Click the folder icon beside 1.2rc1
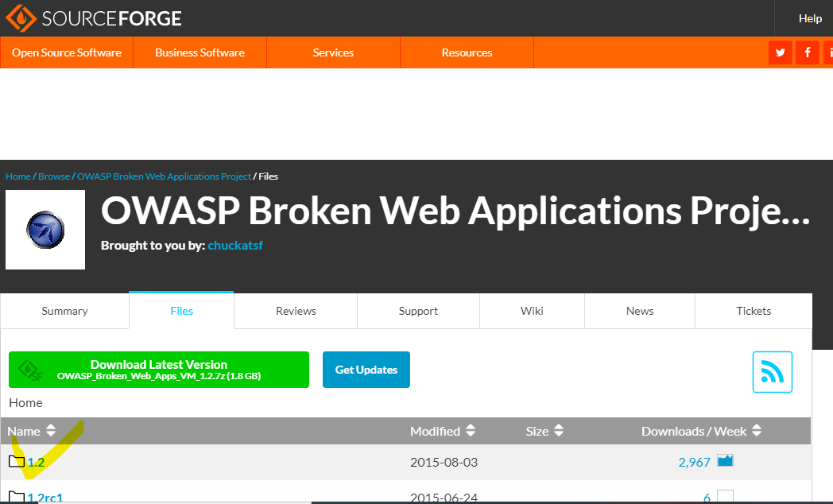 pyautogui.click(x=16, y=497)
